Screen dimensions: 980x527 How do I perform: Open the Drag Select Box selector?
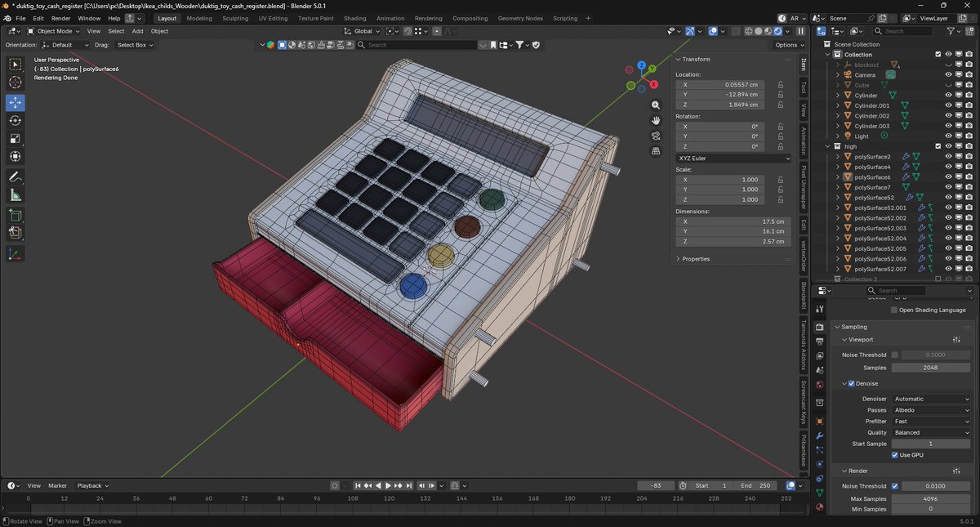pos(135,45)
